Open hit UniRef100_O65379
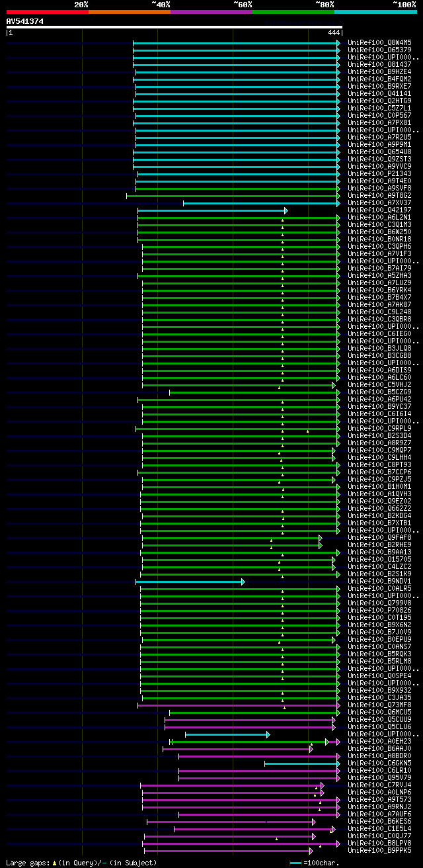The height and width of the screenshot is (868, 423). pos(380,50)
